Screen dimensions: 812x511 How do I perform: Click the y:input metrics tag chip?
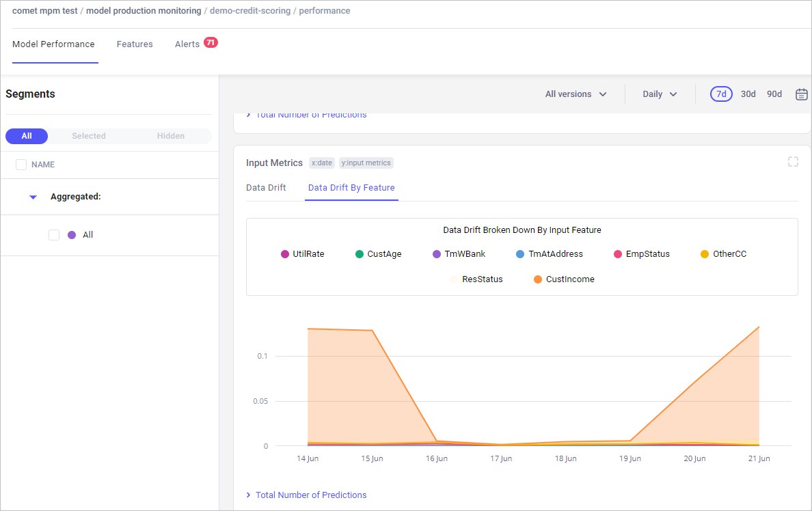click(366, 163)
